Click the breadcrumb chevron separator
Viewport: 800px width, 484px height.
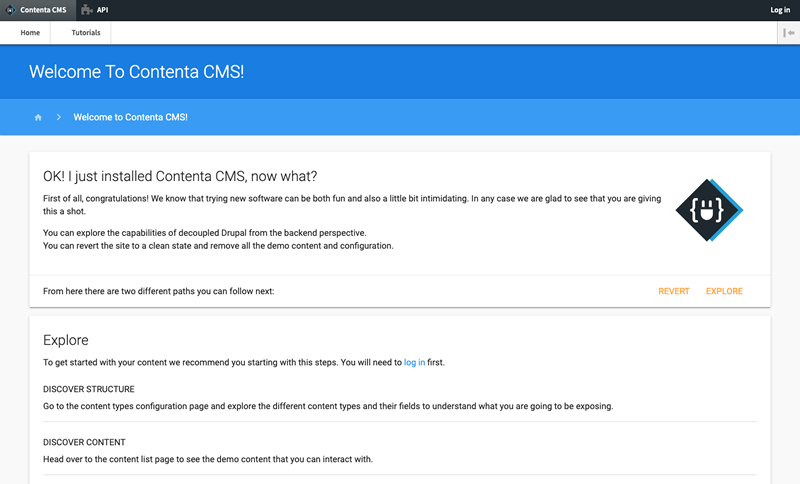(59, 117)
